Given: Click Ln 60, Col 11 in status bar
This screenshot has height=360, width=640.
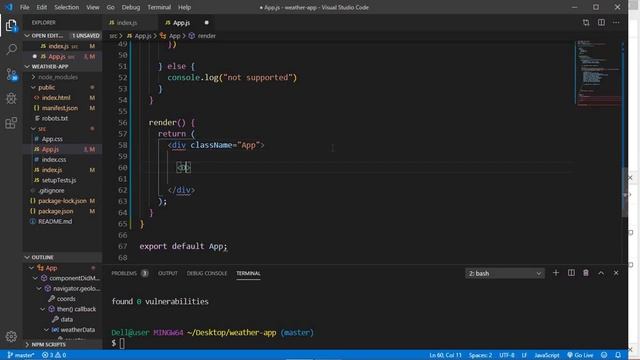Looking at the screenshot, I should click(445, 355).
